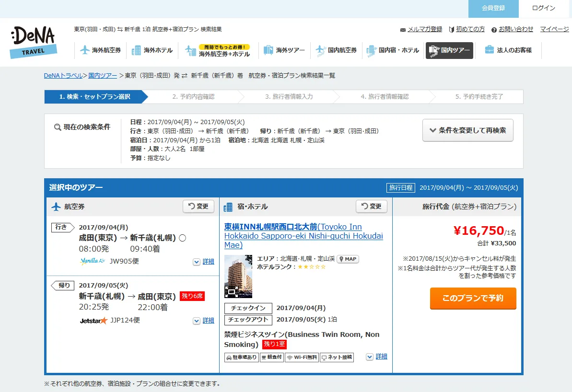Image resolution: width=572 pixels, height=392 pixels.
Task: Open 国内宿・ホテル domestic hotels section
Action: [393, 50]
